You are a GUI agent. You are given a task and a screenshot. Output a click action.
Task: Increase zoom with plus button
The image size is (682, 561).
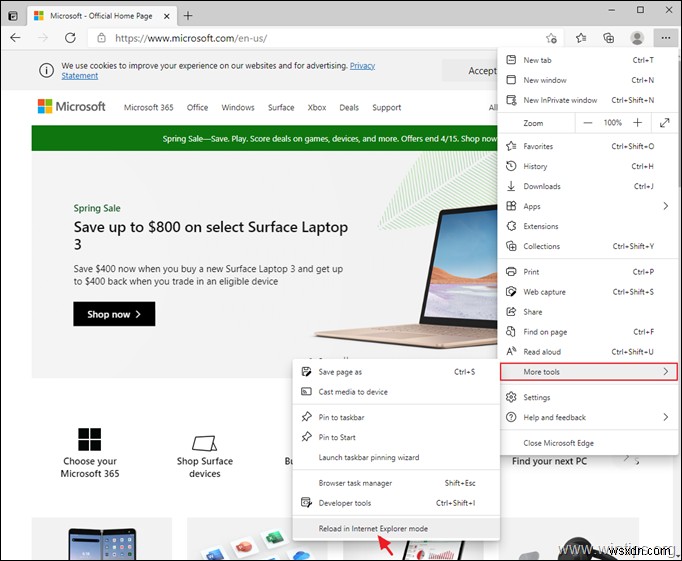(637, 123)
